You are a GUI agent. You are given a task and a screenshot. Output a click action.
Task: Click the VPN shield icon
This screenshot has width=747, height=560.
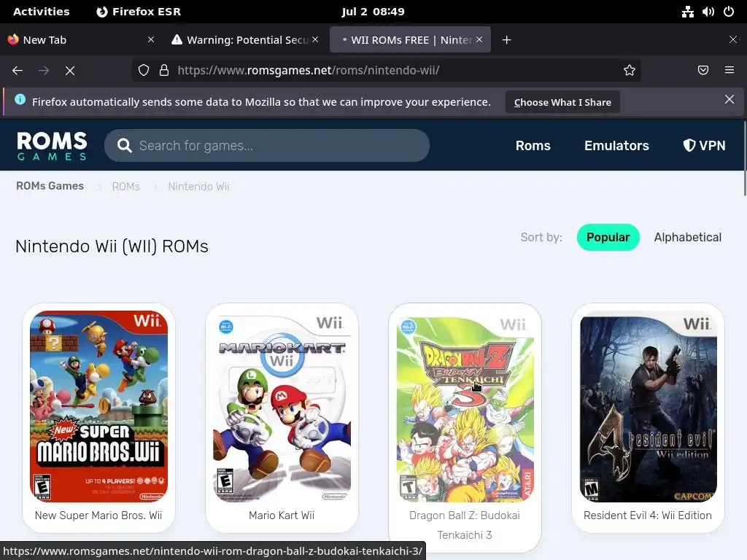click(x=689, y=145)
